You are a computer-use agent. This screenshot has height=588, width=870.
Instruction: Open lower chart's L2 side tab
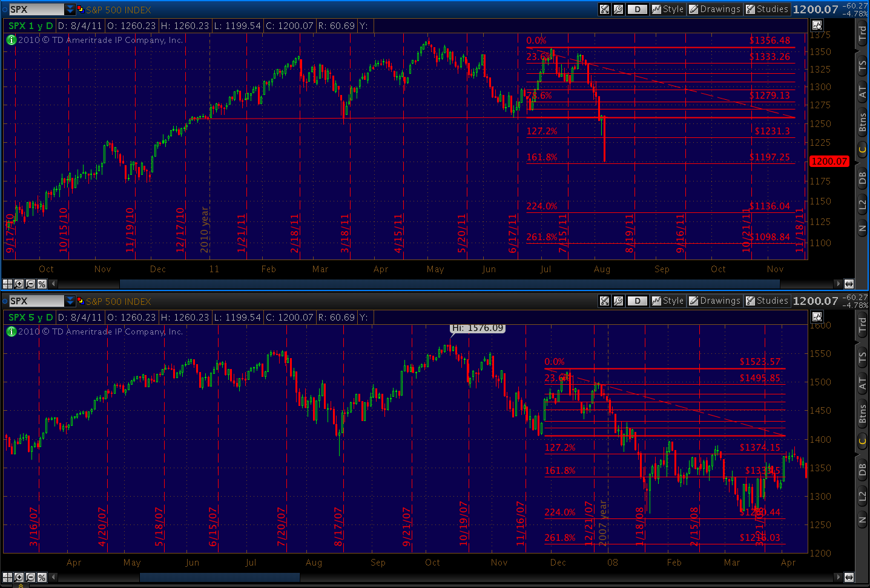pos(862,496)
